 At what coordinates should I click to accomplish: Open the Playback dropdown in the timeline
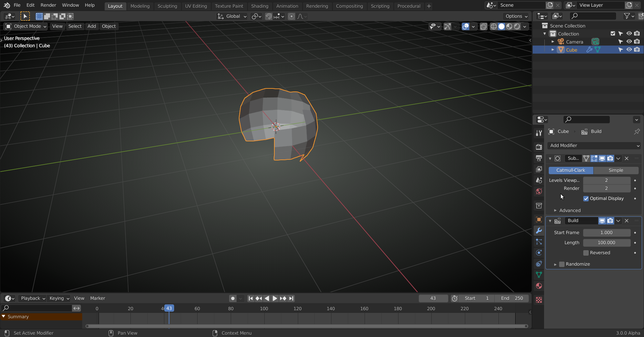pos(33,298)
